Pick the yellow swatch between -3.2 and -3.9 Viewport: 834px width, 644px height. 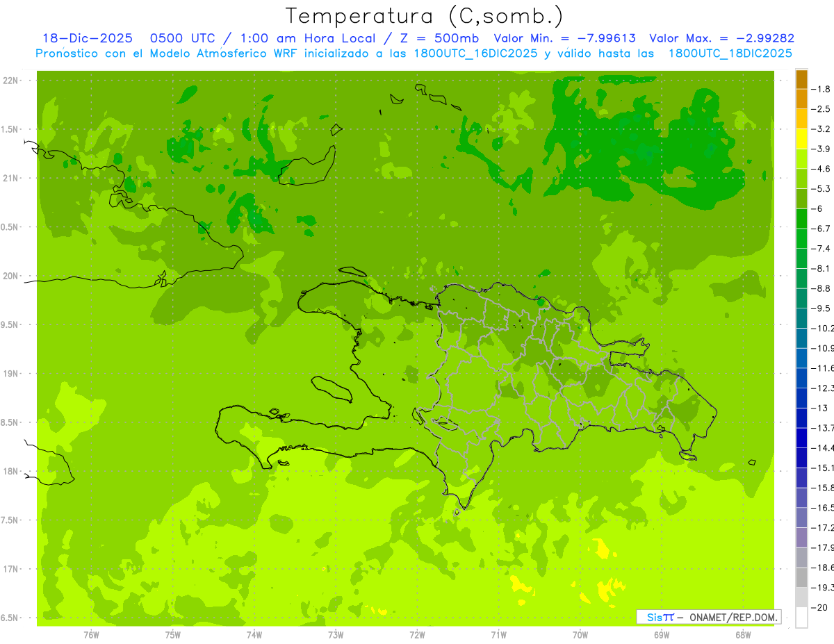coord(801,139)
